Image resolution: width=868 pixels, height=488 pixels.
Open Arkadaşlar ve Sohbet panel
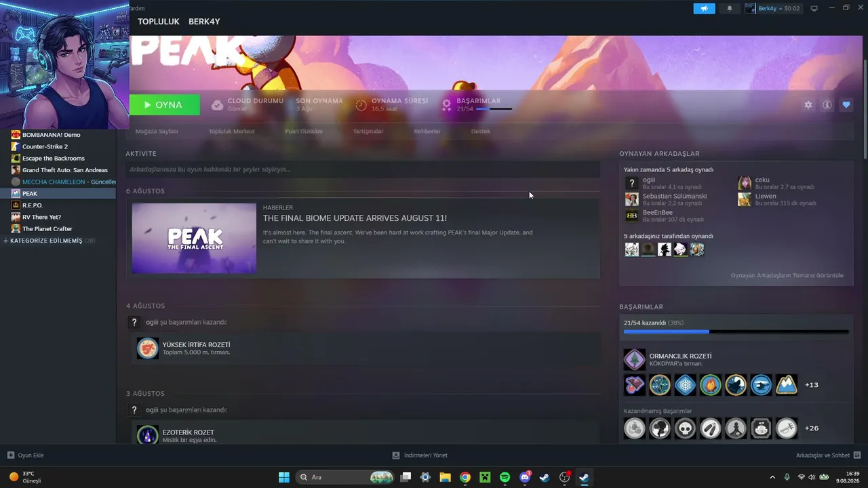tap(829, 455)
